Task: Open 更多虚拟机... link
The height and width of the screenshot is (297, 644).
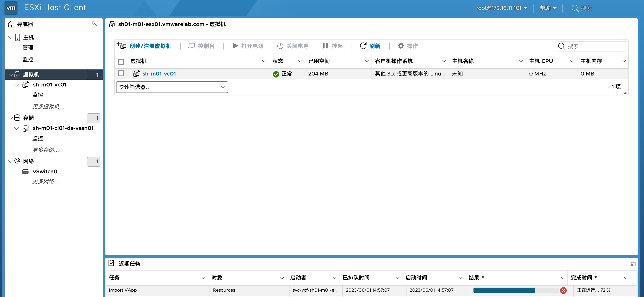Action: point(48,107)
